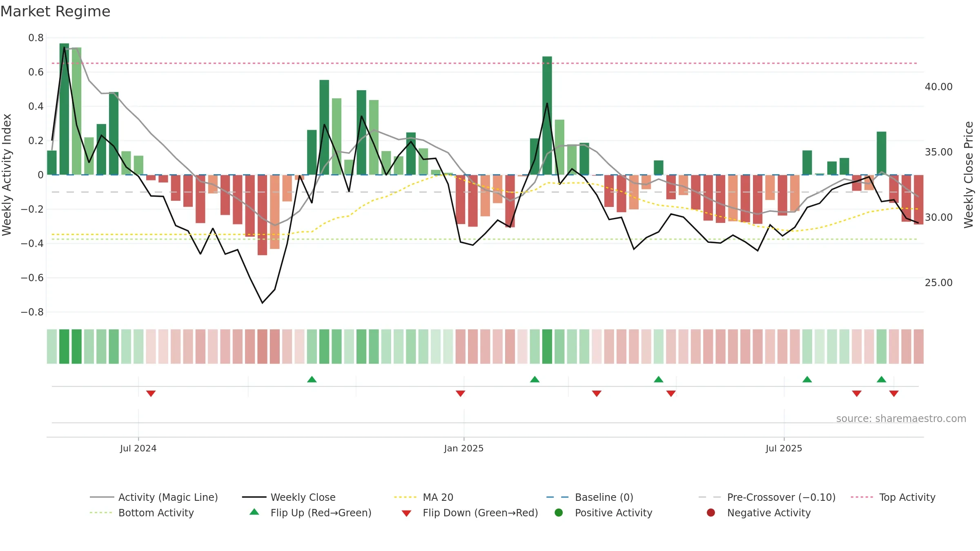Click the 35.00 price axis tick
The image size is (980, 551).
939,152
